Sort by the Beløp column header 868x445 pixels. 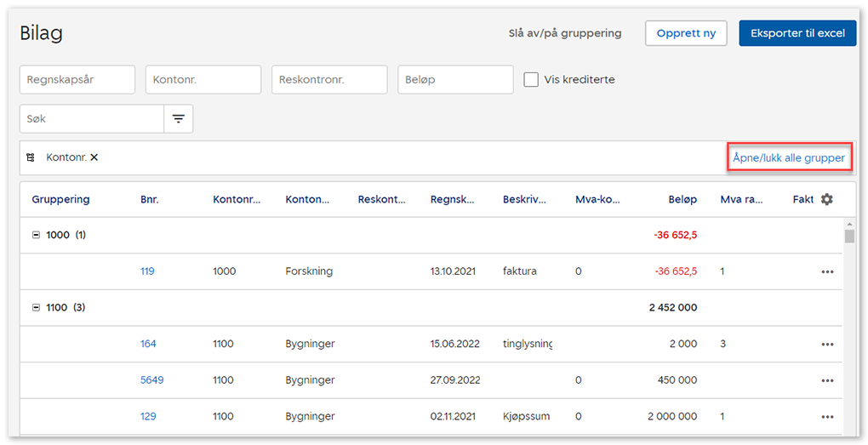pyautogui.click(x=682, y=199)
